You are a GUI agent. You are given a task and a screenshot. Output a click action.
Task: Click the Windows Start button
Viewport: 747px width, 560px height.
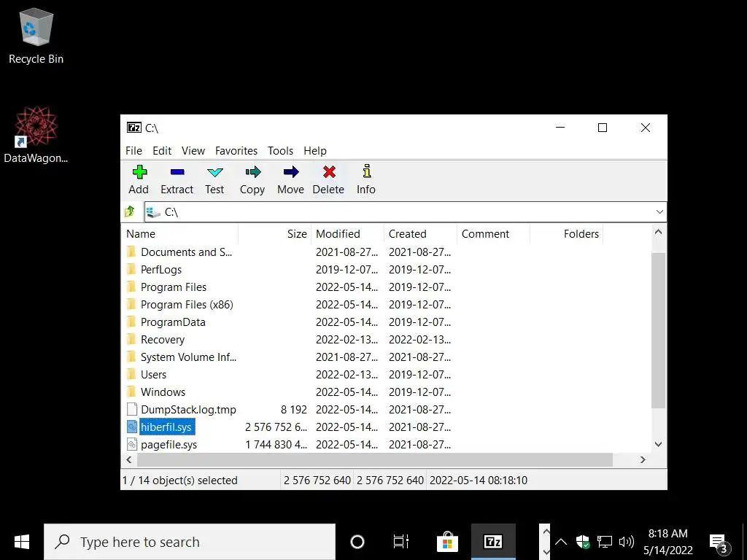pos(22,542)
